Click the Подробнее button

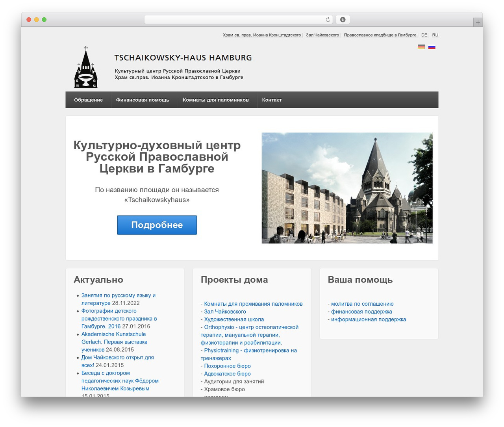coord(157,225)
